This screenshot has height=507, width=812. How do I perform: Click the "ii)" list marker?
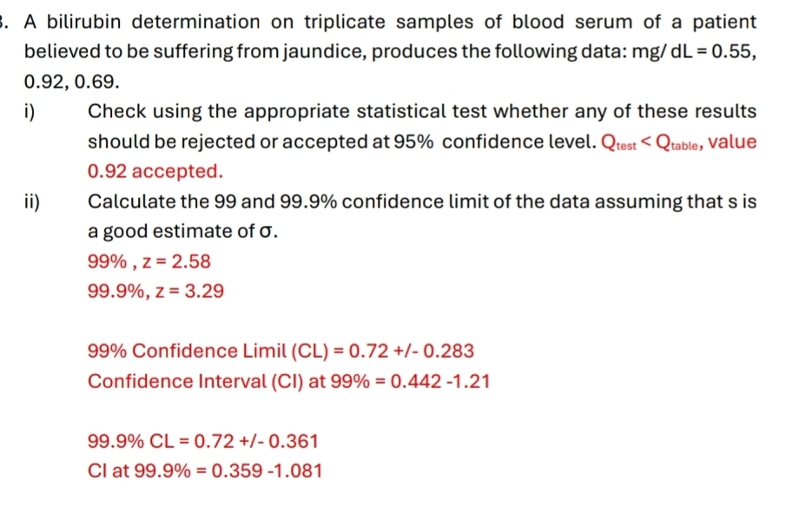coord(34,202)
